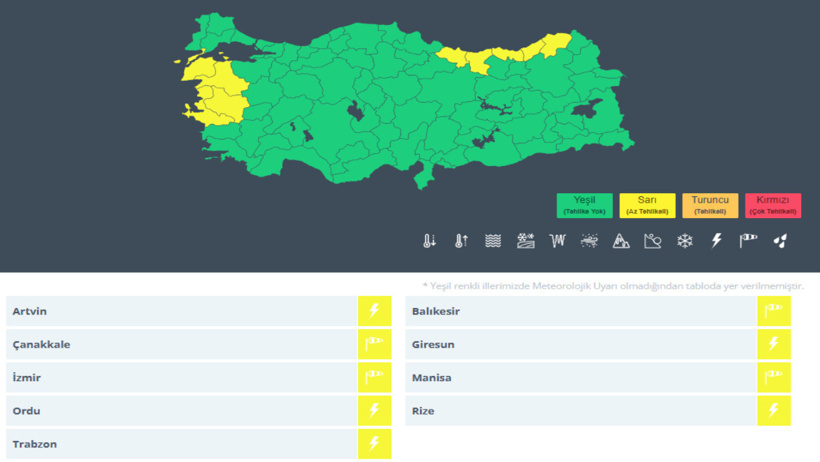Choose the snowy road frost warning icon
This screenshot has width=820, height=462.
point(526,241)
